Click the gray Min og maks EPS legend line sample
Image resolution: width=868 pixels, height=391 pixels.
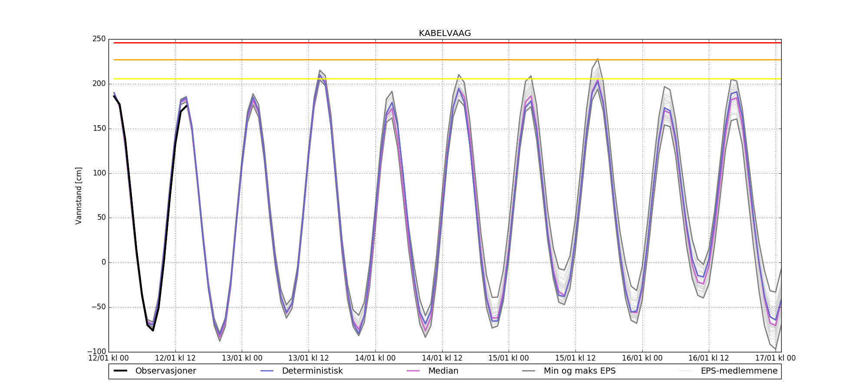(x=529, y=371)
